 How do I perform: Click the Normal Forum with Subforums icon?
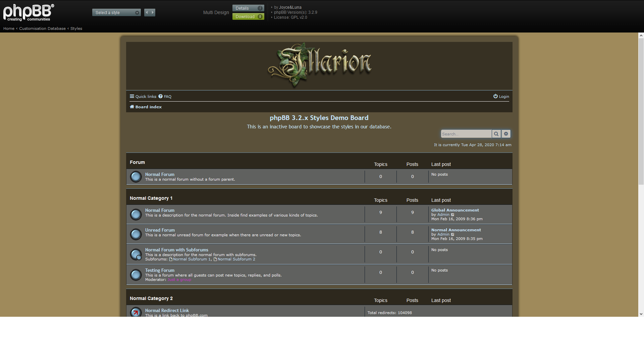[x=136, y=254]
